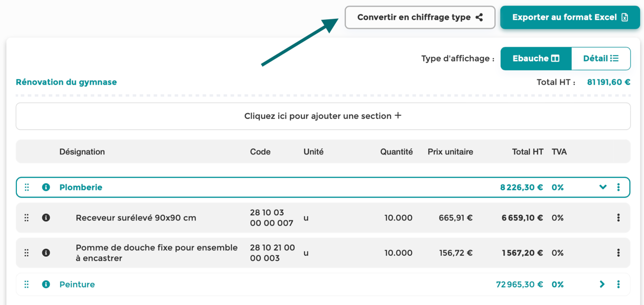Open three-dot menu for Peinture section

[x=618, y=284]
